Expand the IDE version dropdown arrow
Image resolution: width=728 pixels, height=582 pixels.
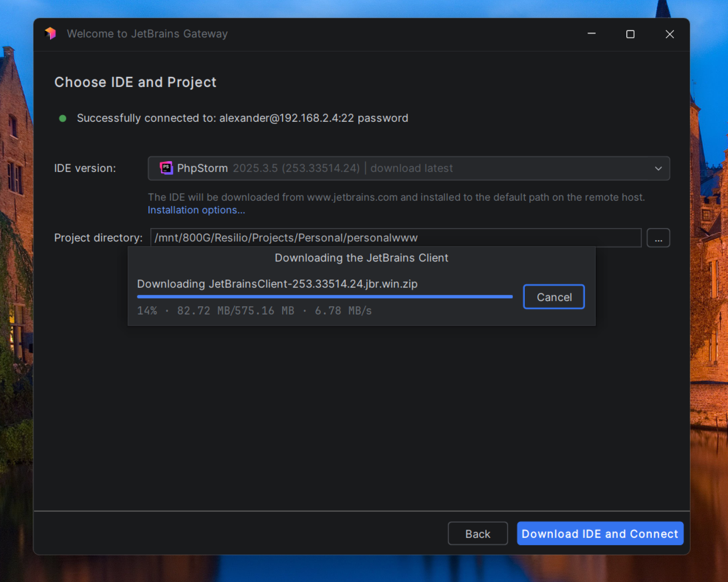pos(658,168)
